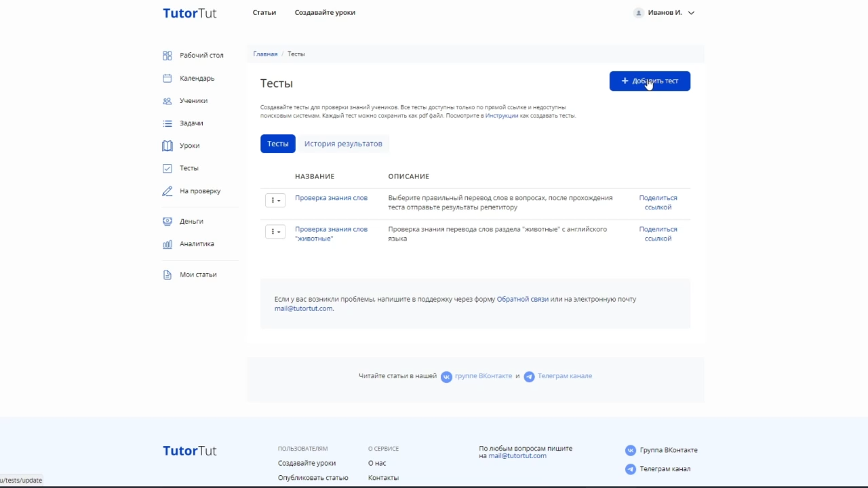Click the Ученики students icon
868x488 pixels.
(167, 101)
